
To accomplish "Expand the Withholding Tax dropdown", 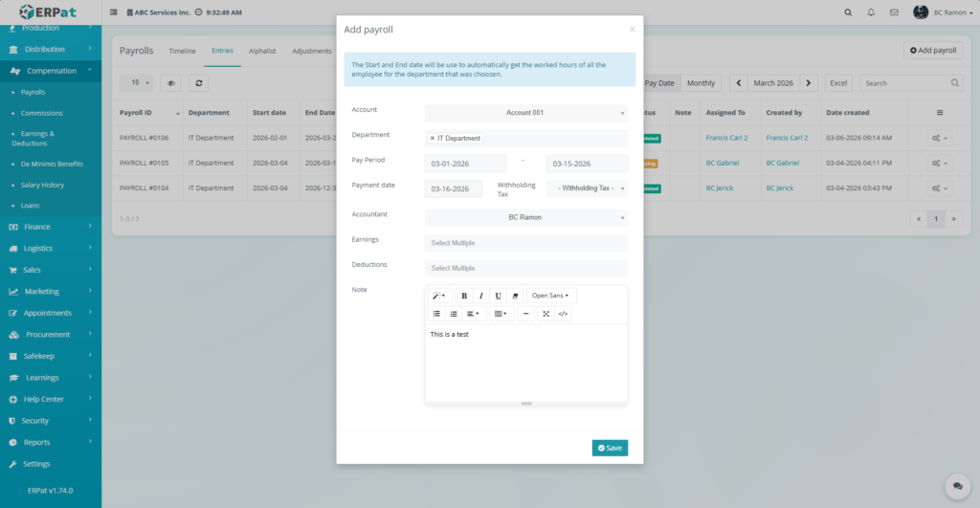I will pos(587,188).
